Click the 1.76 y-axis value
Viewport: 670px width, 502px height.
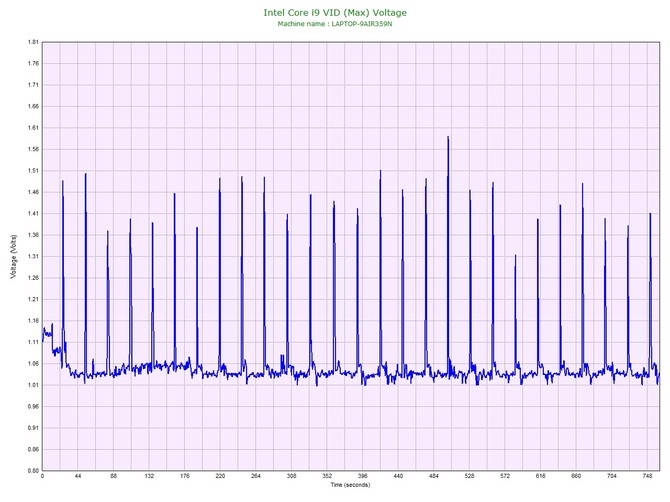click(x=33, y=64)
